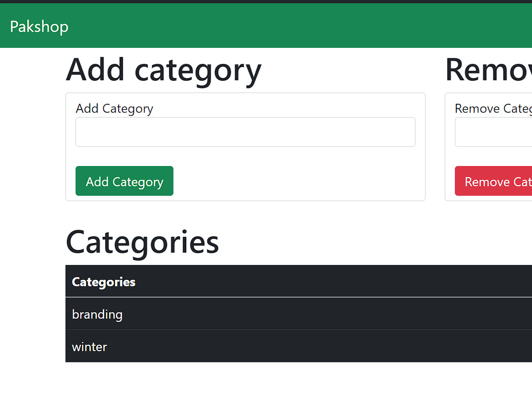532x399 pixels.
Task: Focus the Add Category text field
Action: click(x=245, y=132)
